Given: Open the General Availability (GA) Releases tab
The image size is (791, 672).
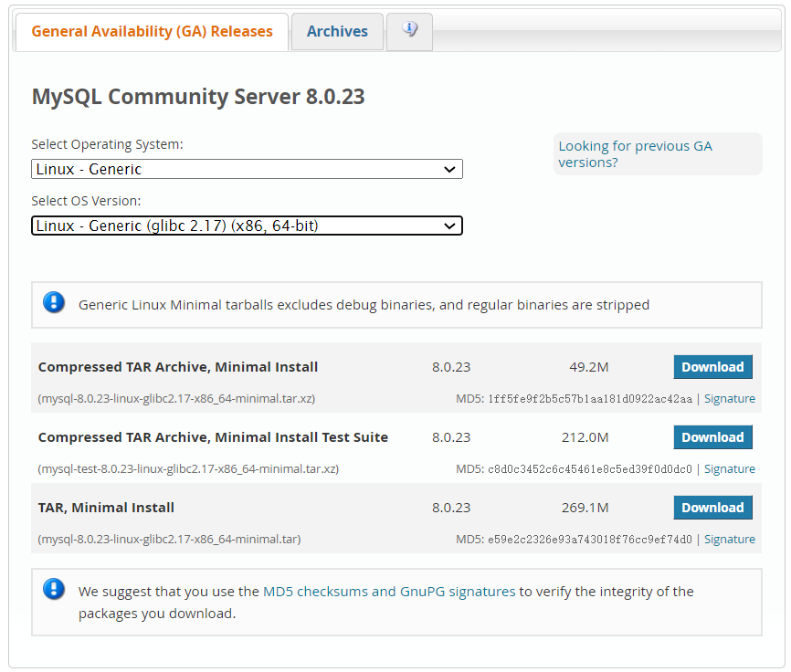Looking at the screenshot, I should click(152, 32).
